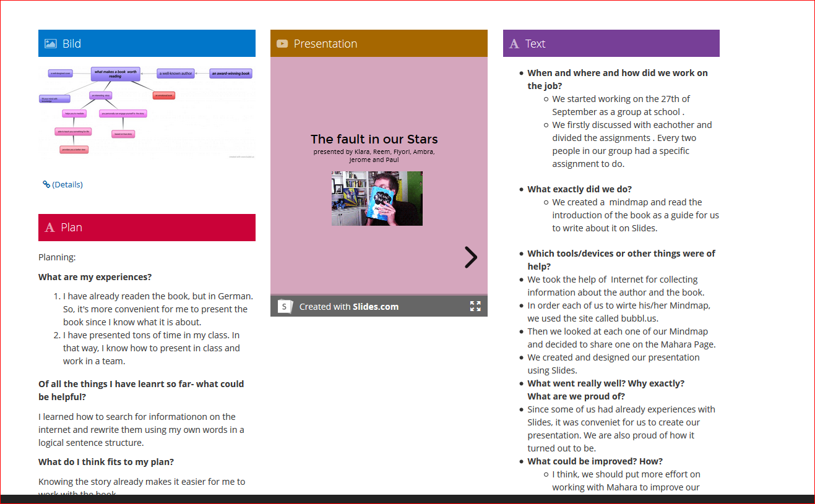Click 'What do I think fits to my plan?'
The height and width of the screenshot is (504, 815).
pos(106,462)
